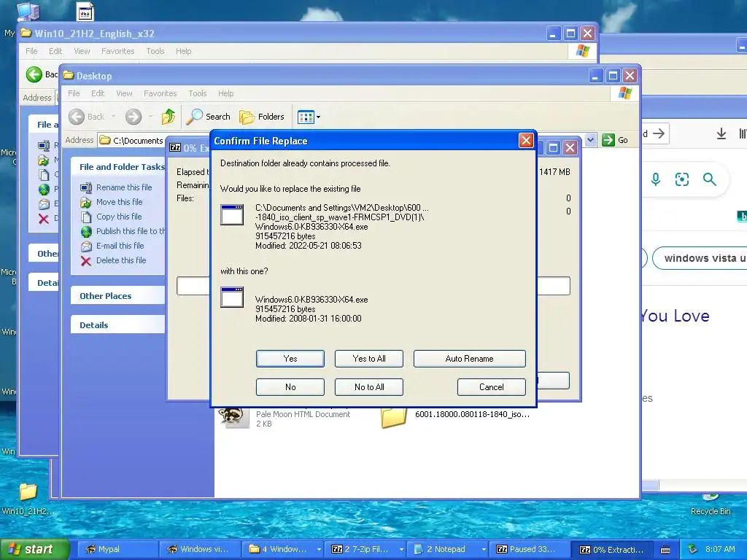Click the No button
The image size is (747, 560).
click(x=290, y=386)
